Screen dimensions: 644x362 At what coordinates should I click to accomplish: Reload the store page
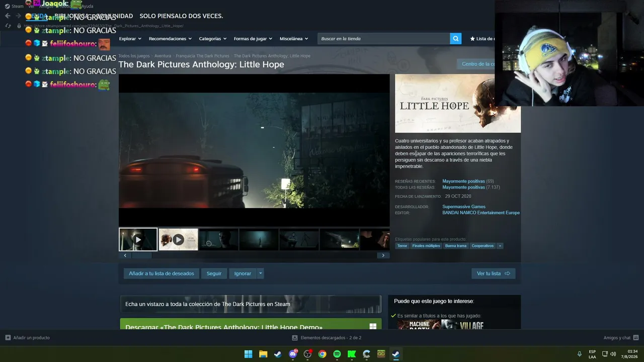(8, 26)
